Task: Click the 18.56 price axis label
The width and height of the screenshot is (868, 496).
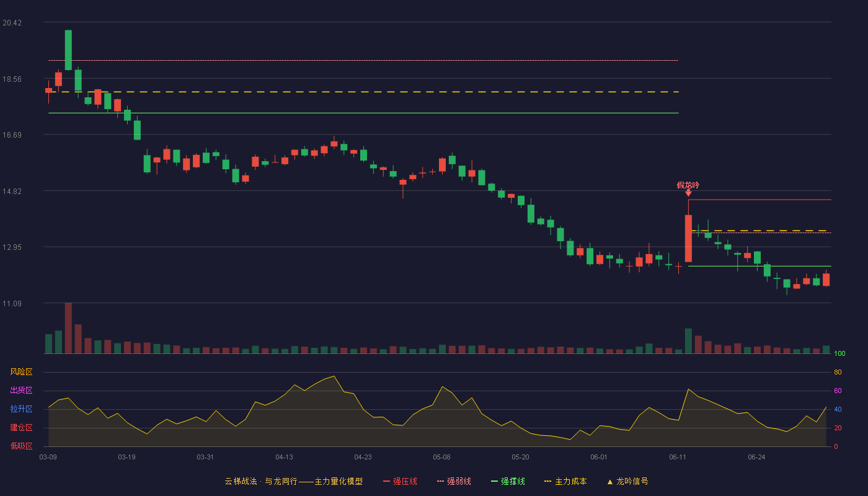Action: pyautogui.click(x=12, y=79)
